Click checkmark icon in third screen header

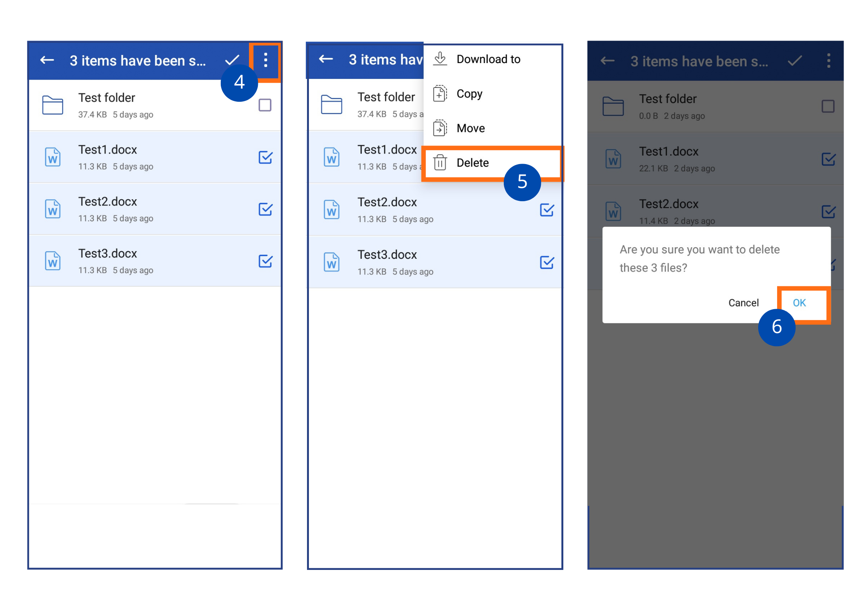pos(795,61)
